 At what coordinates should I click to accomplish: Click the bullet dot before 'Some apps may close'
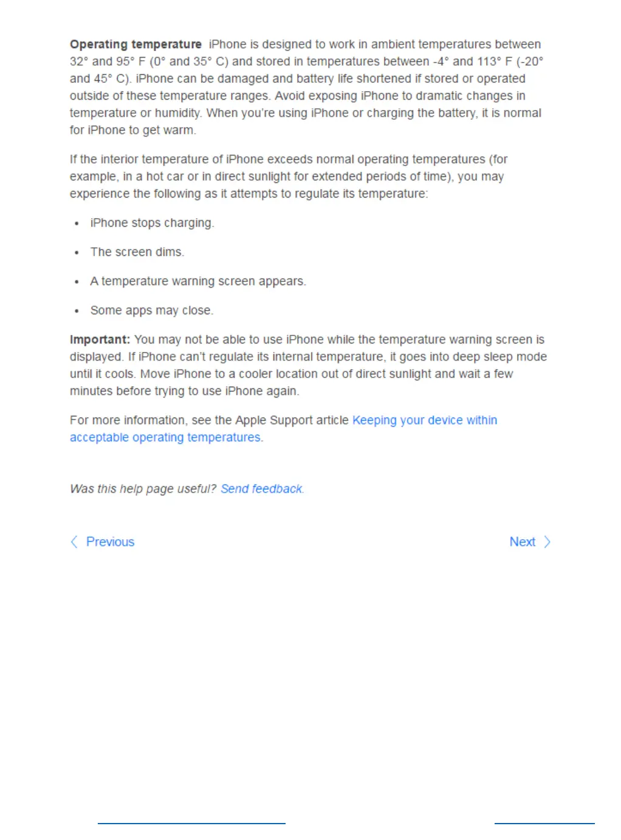[x=77, y=311]
